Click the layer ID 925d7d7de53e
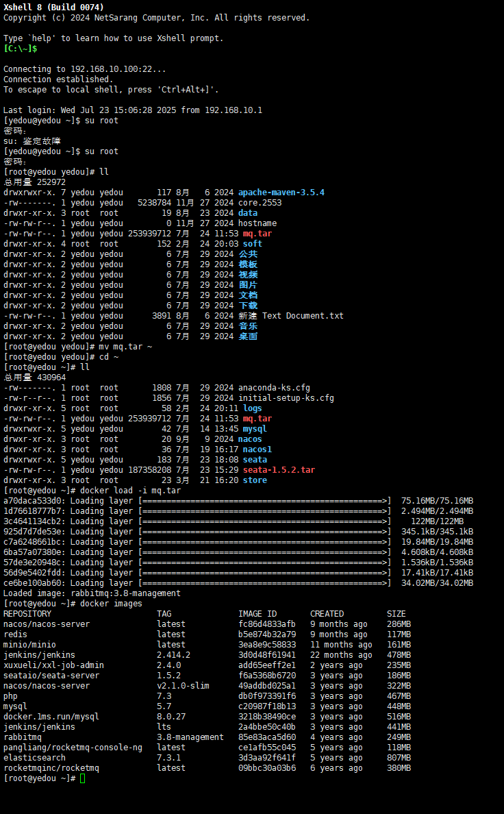The height and width of the screenshot is (814, 504). coord(32,532)
